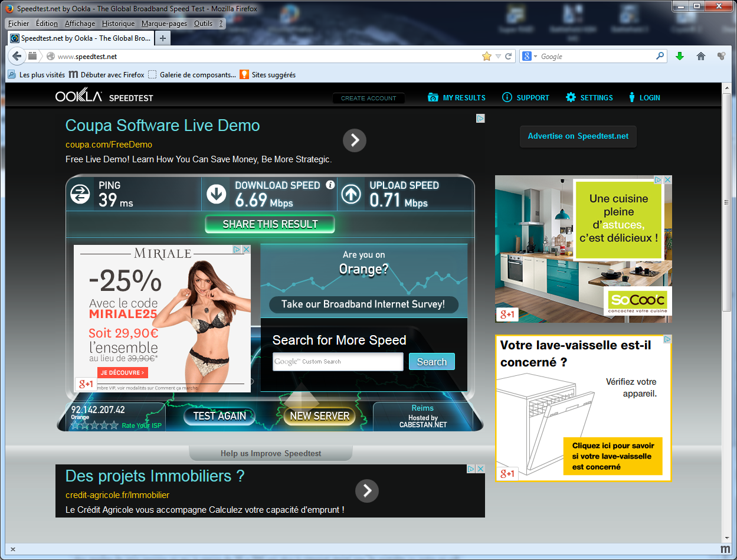Screen dimensions: 737x560
Task: Click the Google Custom Search input field
Action: coord(338,362)
